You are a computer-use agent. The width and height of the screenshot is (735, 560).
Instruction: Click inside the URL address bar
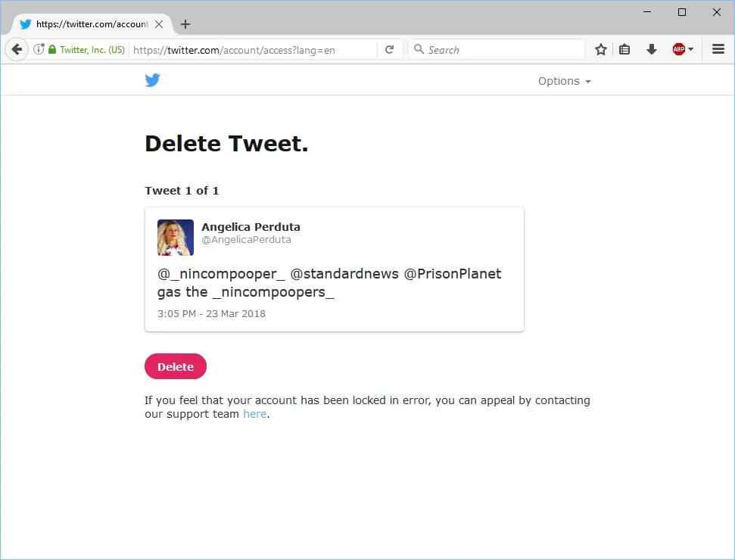click(253, 50)
